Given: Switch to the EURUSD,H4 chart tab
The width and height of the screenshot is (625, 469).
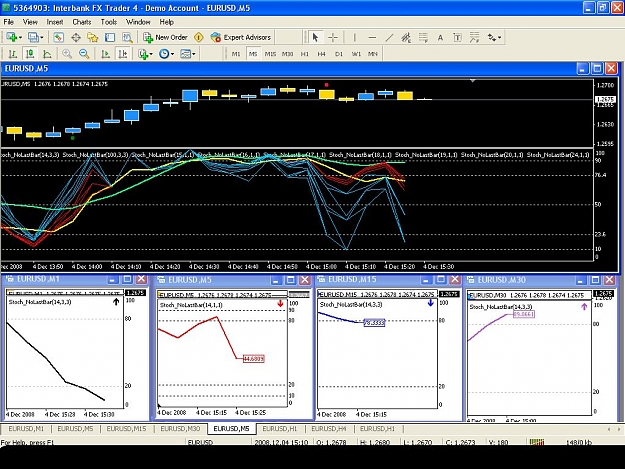Looking at the screenshot, I should (x=328, y=429).
